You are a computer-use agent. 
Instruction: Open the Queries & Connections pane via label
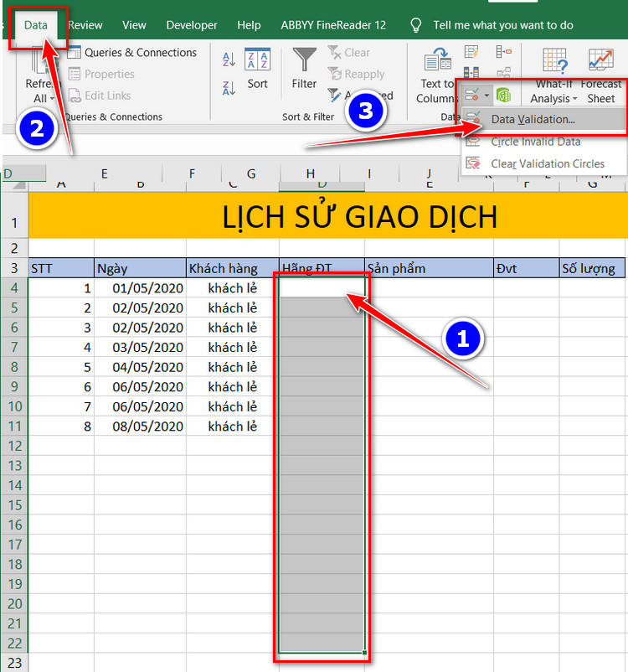coord(141,52)
